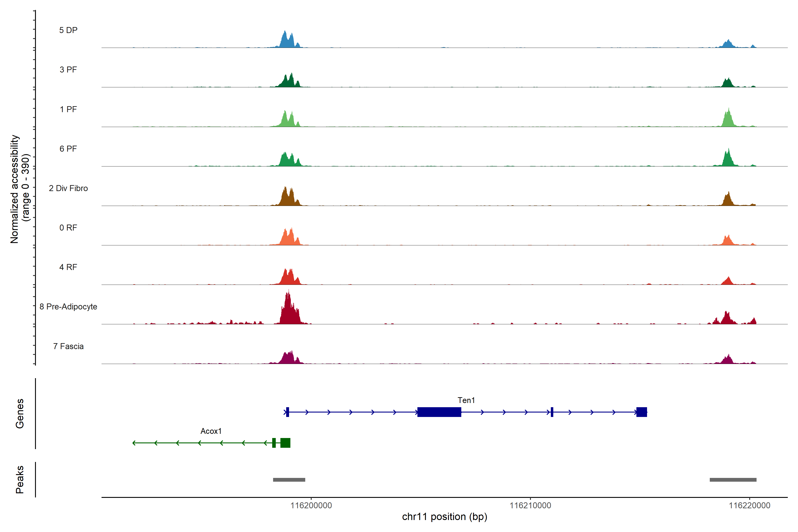
Task: Click the chr11 position axis title
Action: [444, 517]
